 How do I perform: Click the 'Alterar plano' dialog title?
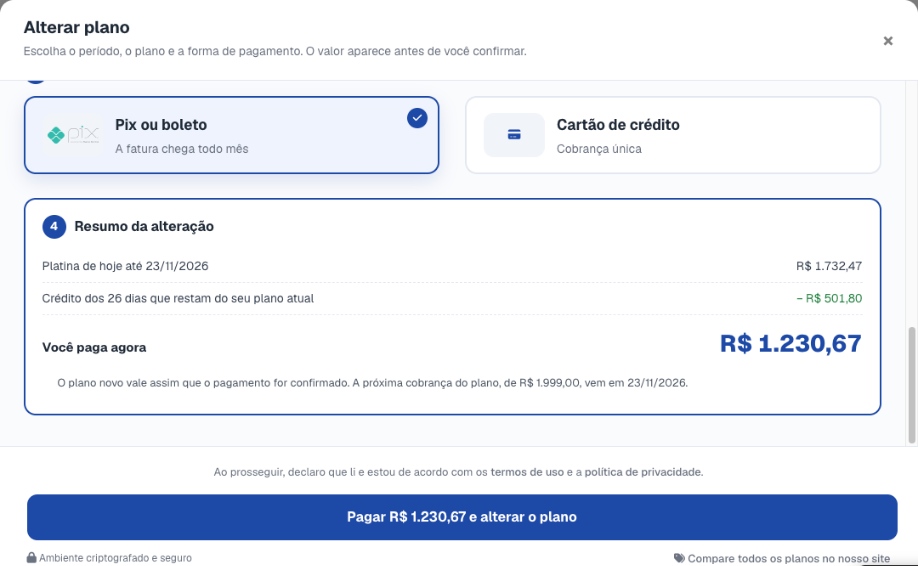pyautogui.click(x=76, y=28)
